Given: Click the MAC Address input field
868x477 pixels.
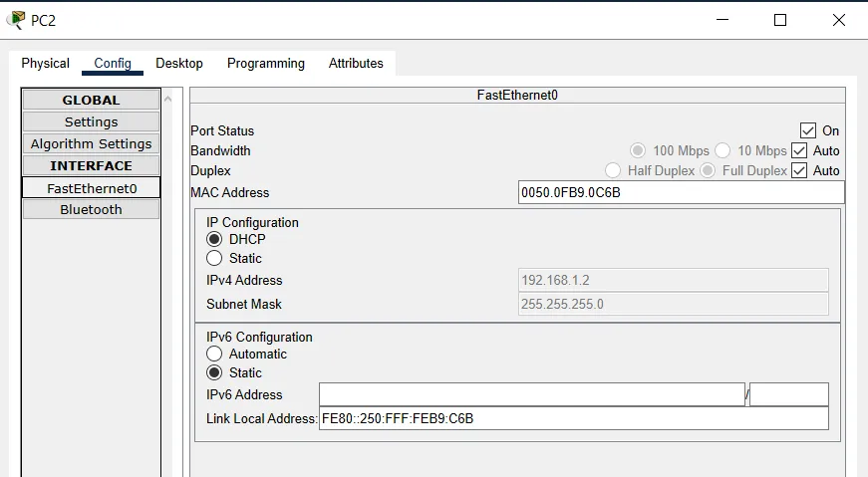Looking at the screenshot, I should [681, 192].
